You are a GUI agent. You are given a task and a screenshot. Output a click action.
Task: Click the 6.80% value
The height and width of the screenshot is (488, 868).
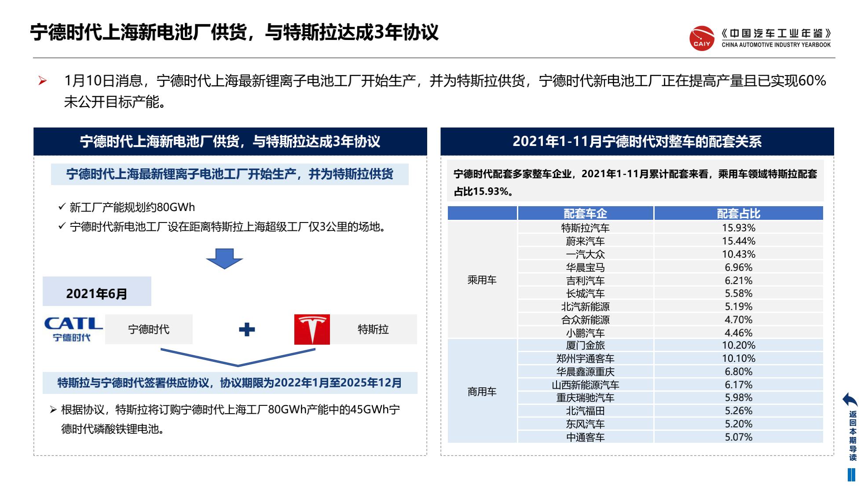[739, 371]
